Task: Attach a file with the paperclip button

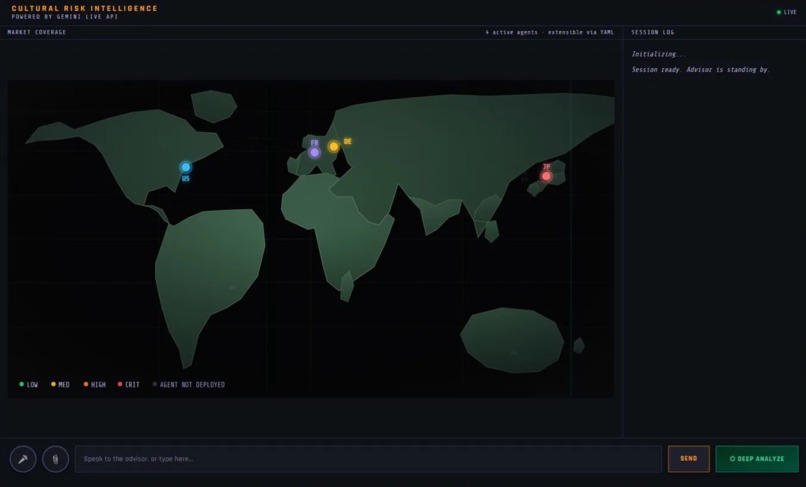Action: [x=56, y=459]
